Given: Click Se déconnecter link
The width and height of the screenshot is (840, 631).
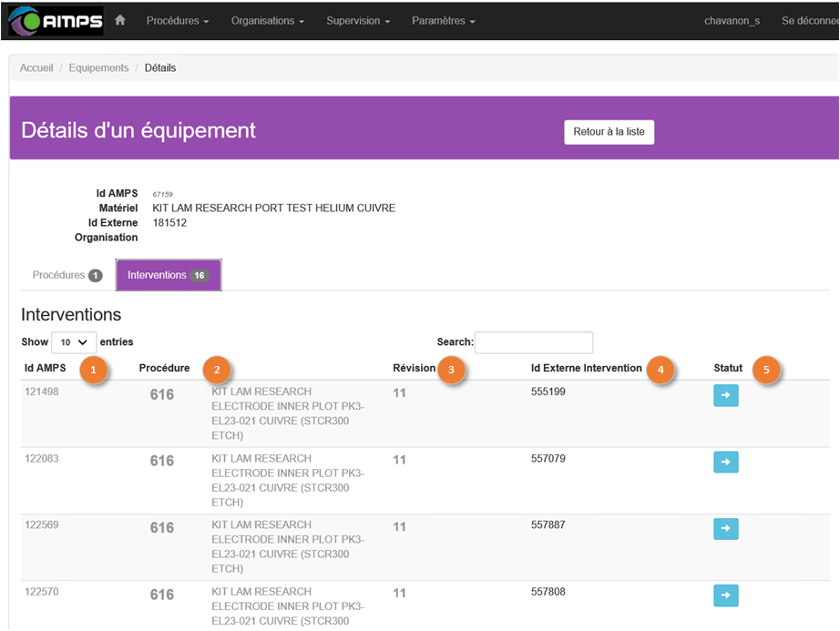Looking at the screenshot, I should (x=810, y=21).
